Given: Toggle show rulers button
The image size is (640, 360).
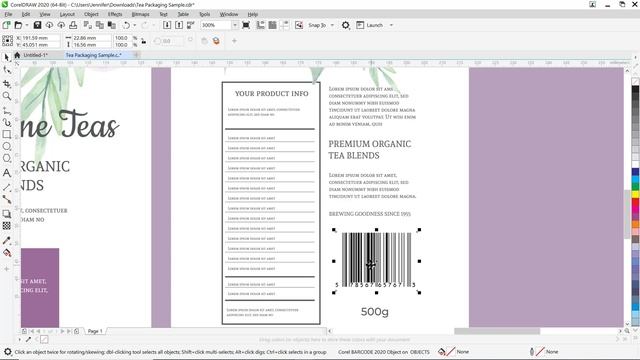Looking at the screenshot, I should [x=260, y=25].
